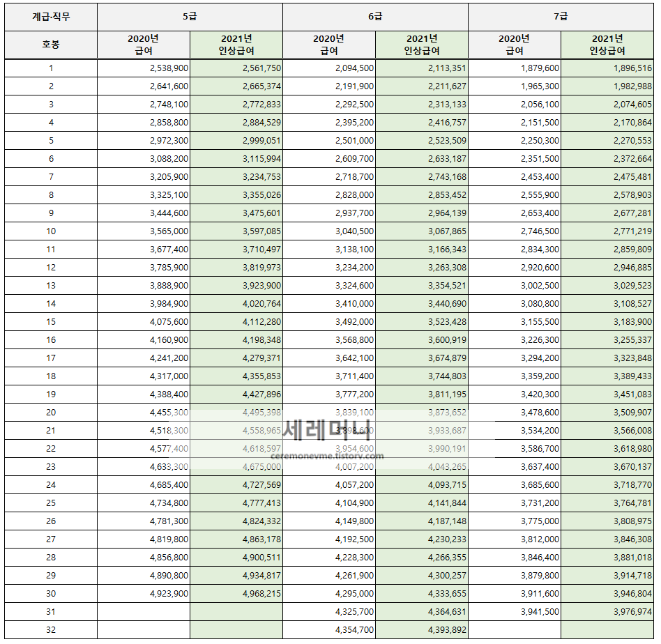This screenshot has width=661, height=644.
Task: Click cell 2,964,139 in row 9
Action: pyautogui.click(x=422, y=213)
